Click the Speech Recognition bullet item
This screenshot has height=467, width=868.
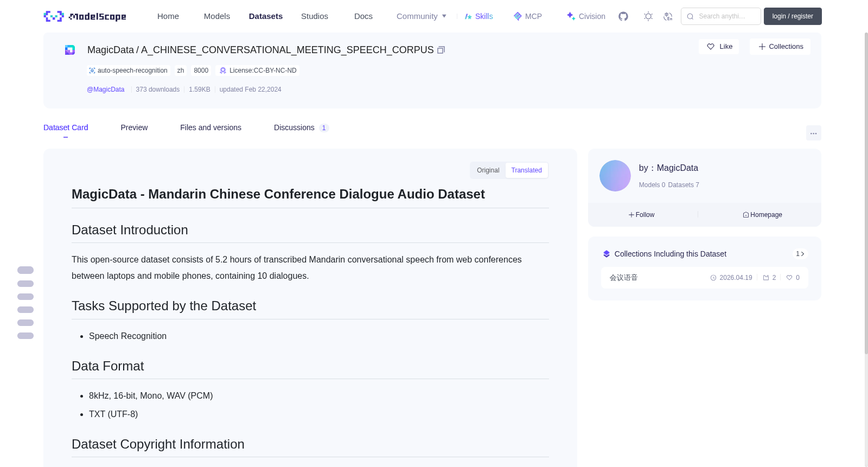click(127, 336)
